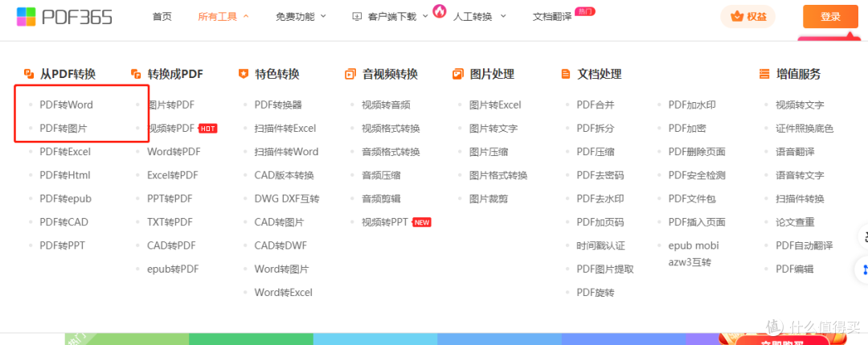
Task: Select 音频压缩
Action: point(382,175)
